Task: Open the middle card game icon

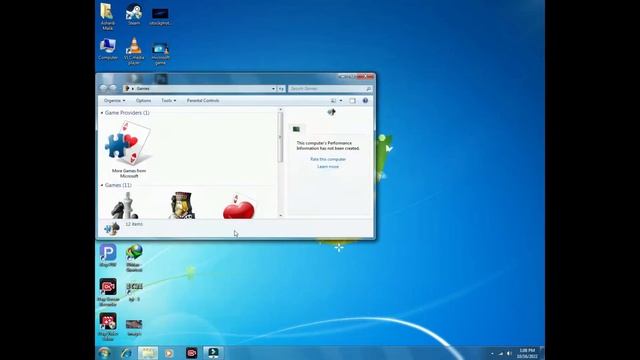Action: [x=182, y=206]
